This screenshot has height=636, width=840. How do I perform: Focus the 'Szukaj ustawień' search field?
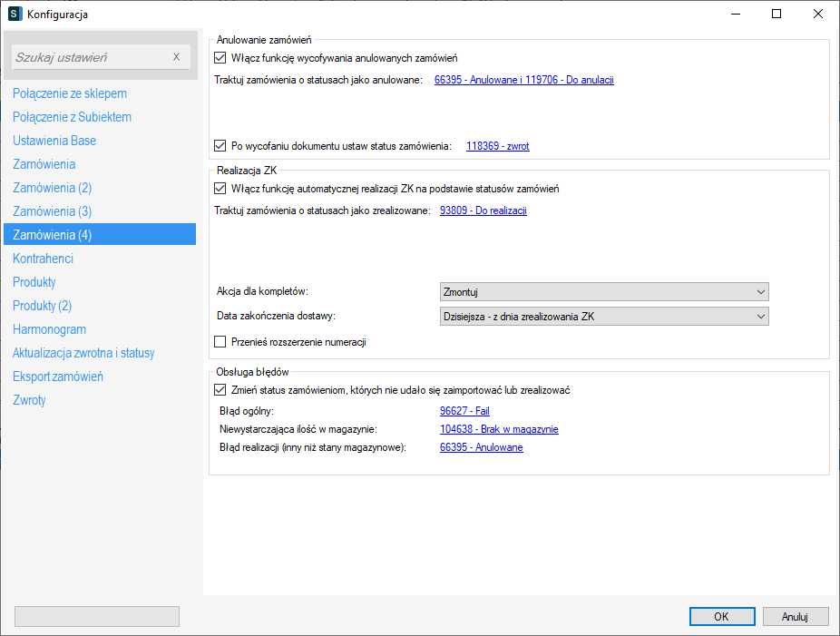click(x=91, y=57)
